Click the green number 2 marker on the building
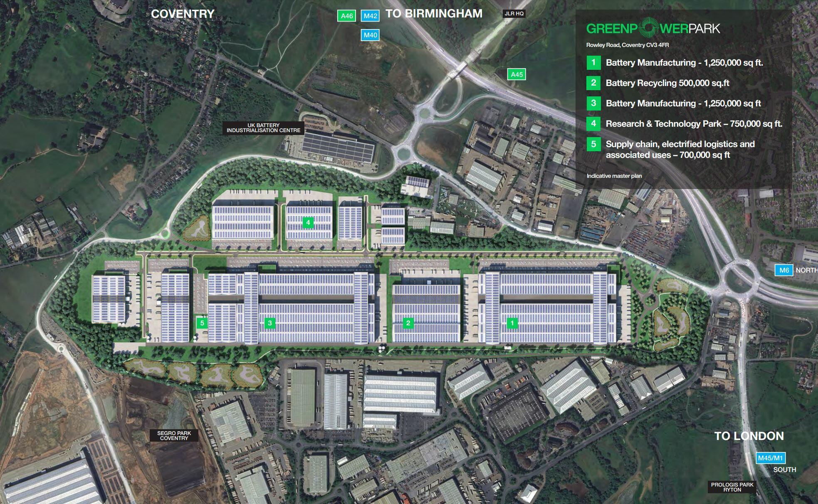This screenshot has width=818, height=504. coord(408,323)
